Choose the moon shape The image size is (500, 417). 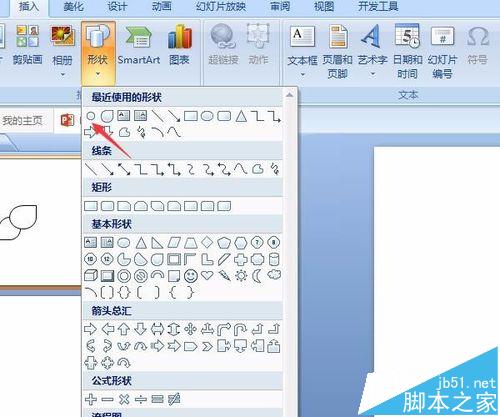pyautogui.click(x=257, y=276)
